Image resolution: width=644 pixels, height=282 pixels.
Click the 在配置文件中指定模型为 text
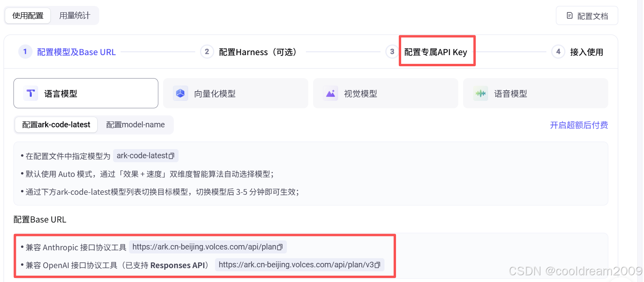[x=68, y=156]
